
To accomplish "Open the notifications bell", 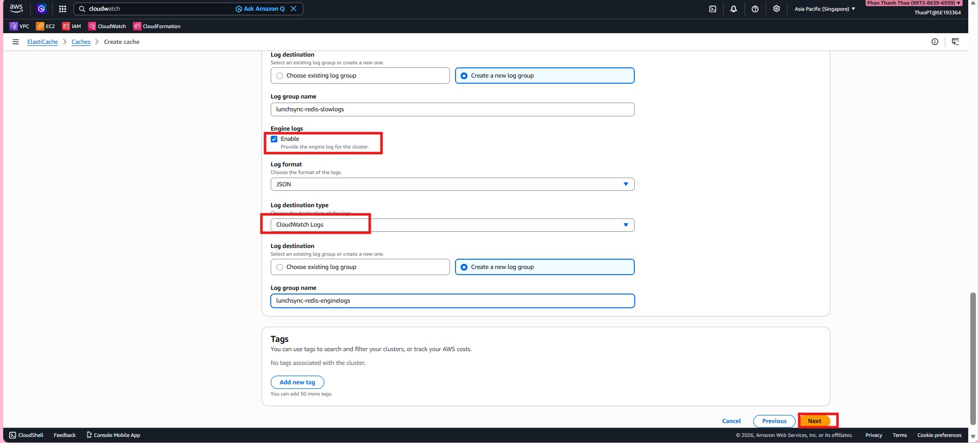I will pyautogui.click(x=733, y=9).
